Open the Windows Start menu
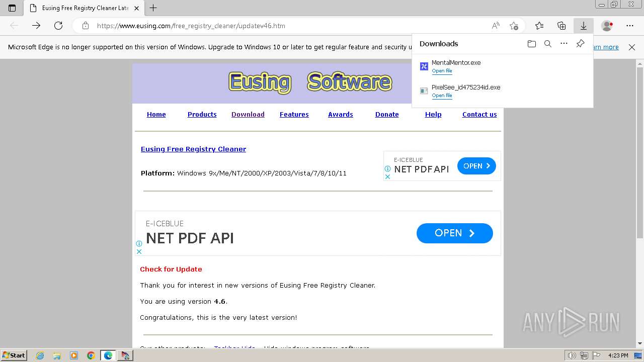This screenshot has height=362, width=644. point(14,355)
